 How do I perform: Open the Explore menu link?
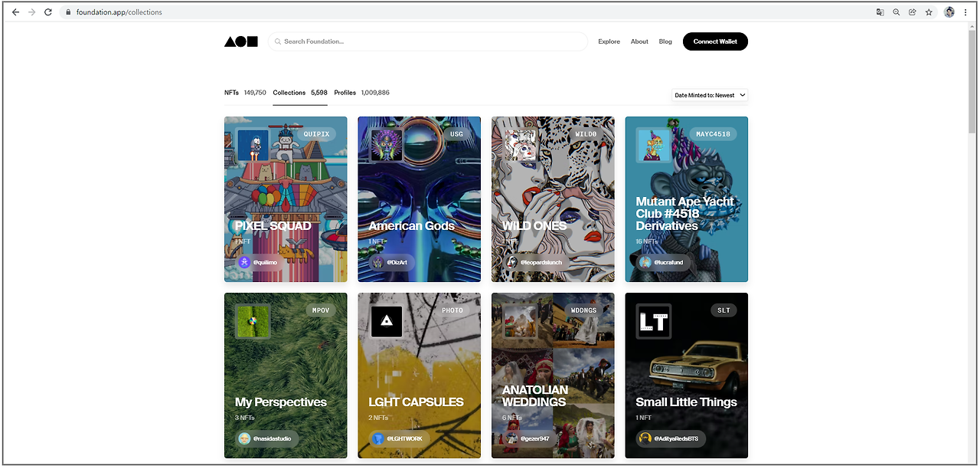pyautogui.click(x=609, y=41)
